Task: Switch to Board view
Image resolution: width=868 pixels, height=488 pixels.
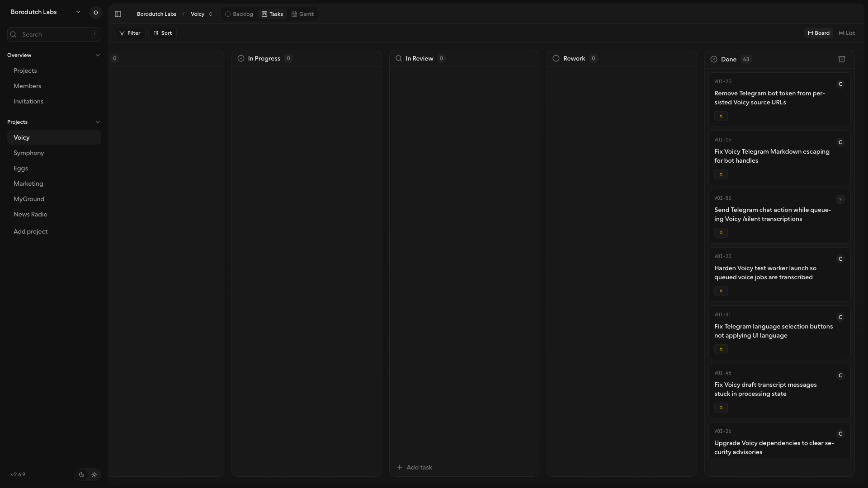Action: click(x=819, y=33)
